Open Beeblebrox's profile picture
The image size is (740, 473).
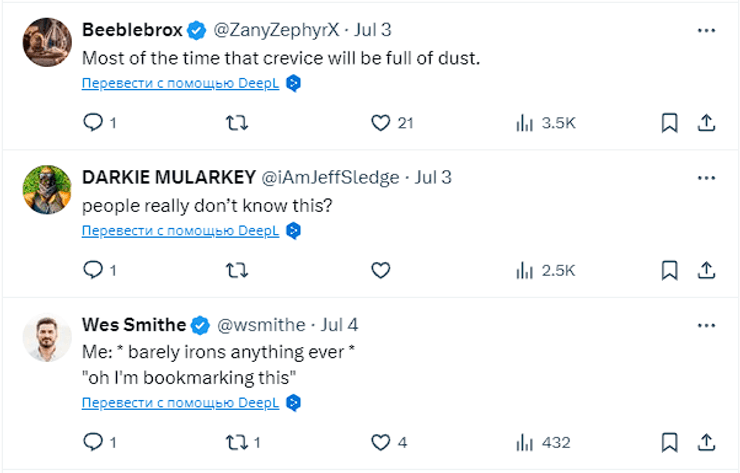(x=46, y=43)
